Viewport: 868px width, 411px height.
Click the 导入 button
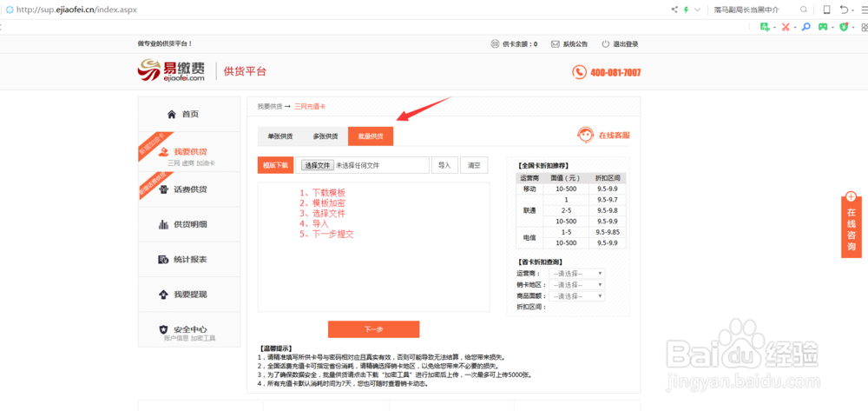point(444,165)
